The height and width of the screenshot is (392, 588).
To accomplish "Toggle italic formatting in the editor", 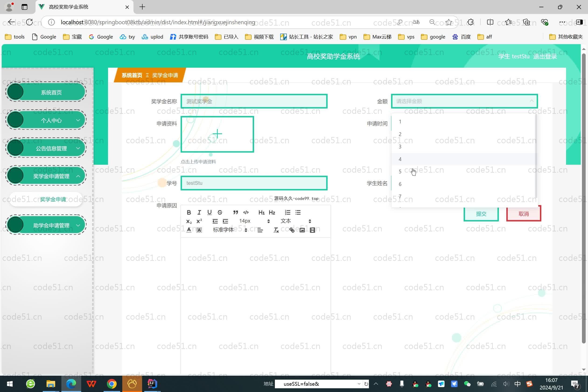I will [x=199, y=213].
